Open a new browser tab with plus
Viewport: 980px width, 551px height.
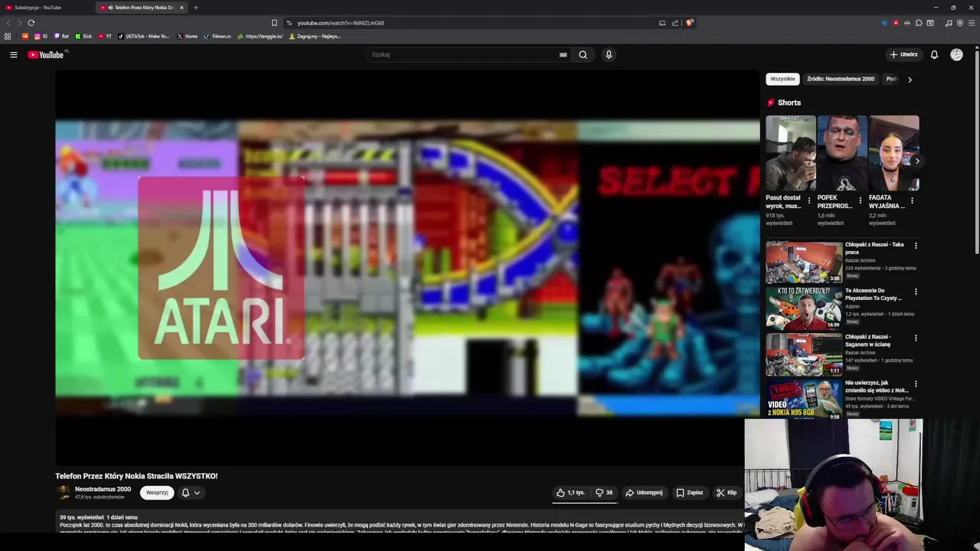pyautogui.click(x=195, y=8)
